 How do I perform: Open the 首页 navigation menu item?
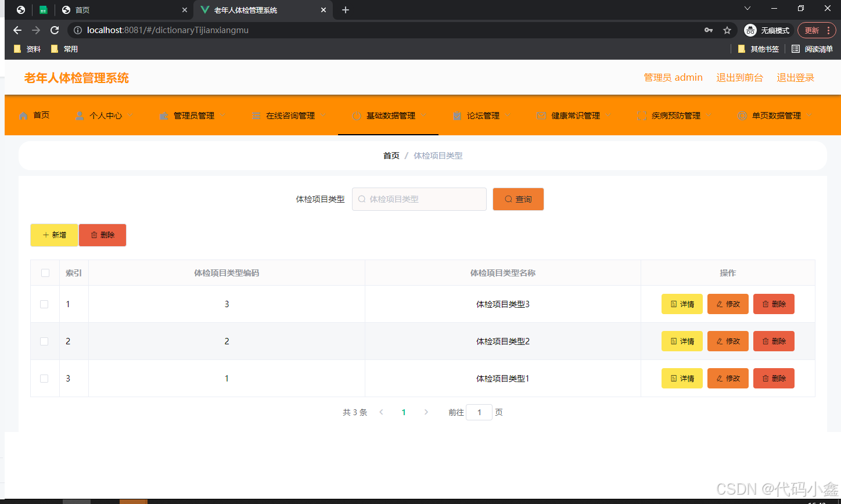35,116
